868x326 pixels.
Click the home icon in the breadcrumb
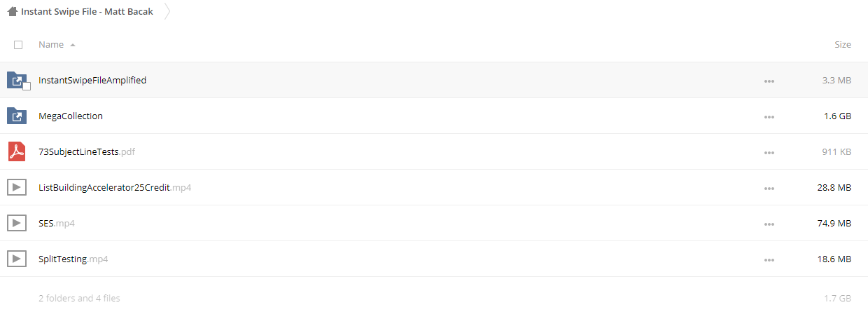[12, 11]
